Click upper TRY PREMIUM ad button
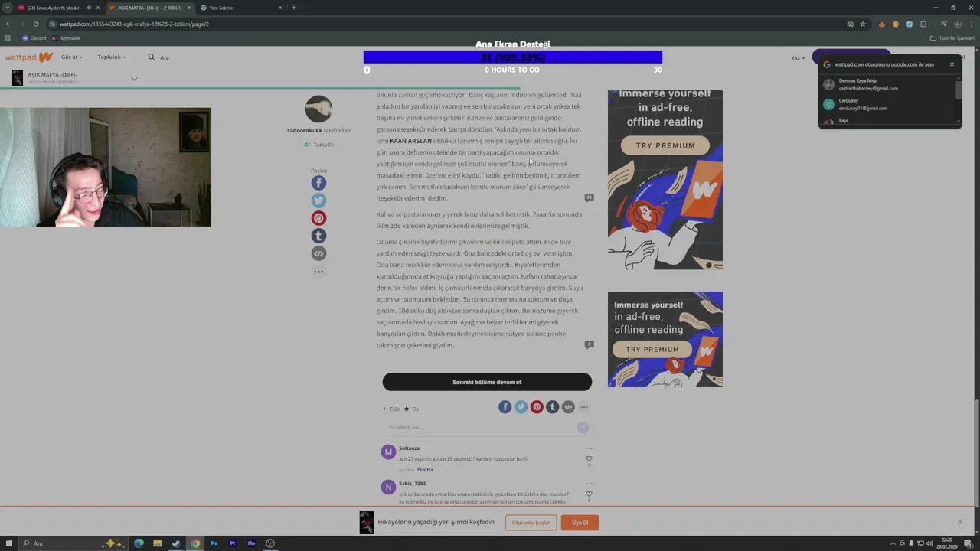Screen dimensions: 980x551 click(665, 145)
